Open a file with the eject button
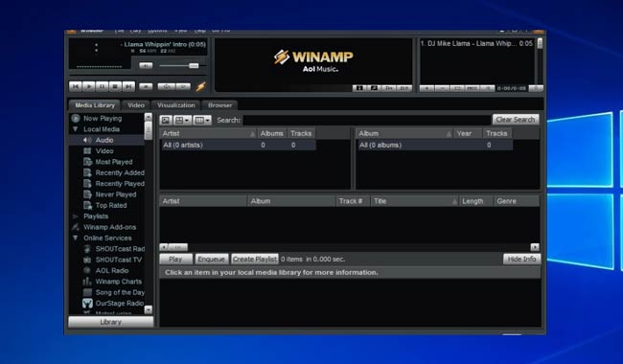Image resolution: width=623 pixels, height=364 pixels. (x=146, y=86)
